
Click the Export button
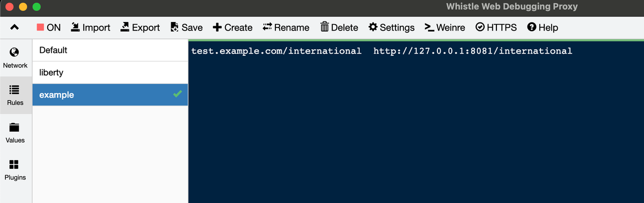(x=140, y=27)
